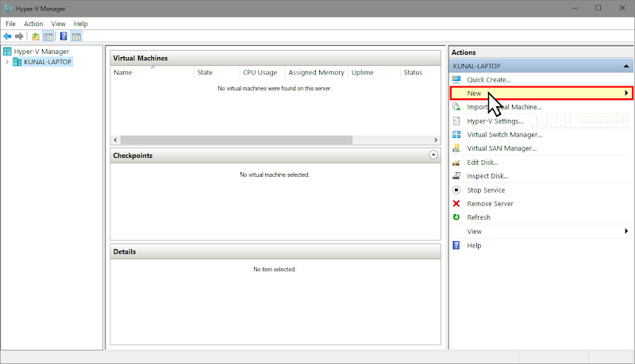Click Stop Service action text
The image size is (635, 364).
(486, 190)
